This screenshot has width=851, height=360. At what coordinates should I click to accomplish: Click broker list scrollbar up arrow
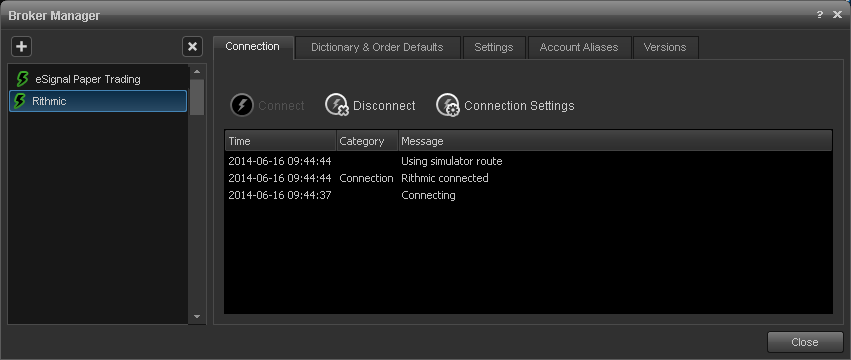coord(196,72)
